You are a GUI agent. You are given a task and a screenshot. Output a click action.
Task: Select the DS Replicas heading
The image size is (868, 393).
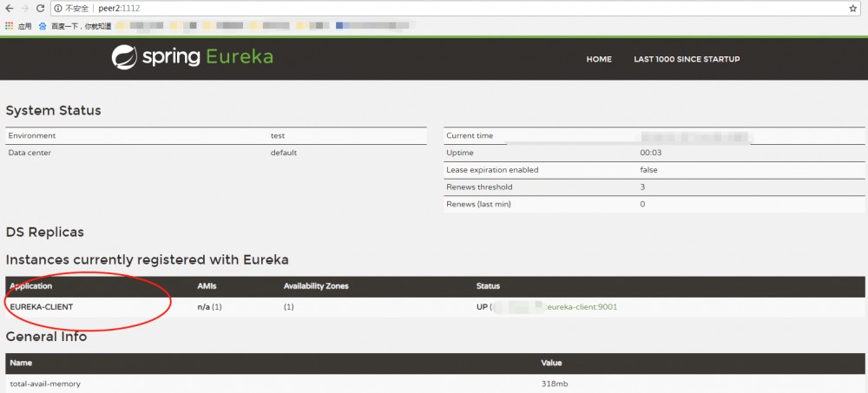click(45, 232)
